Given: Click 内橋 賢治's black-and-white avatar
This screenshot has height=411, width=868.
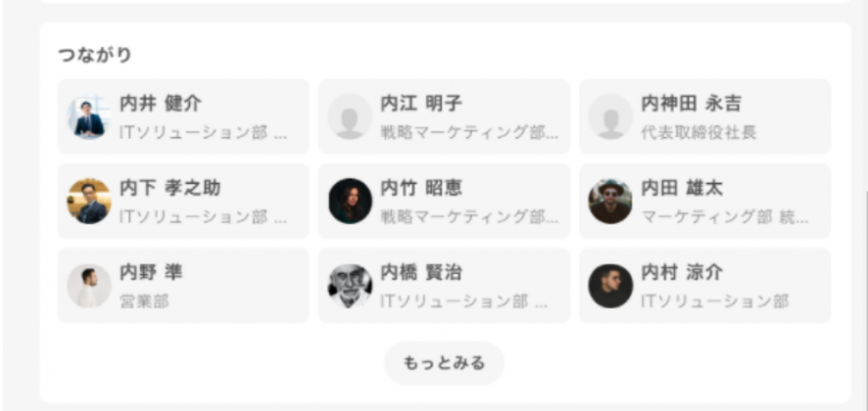Looking at the screenshot, I should point(349,286).
